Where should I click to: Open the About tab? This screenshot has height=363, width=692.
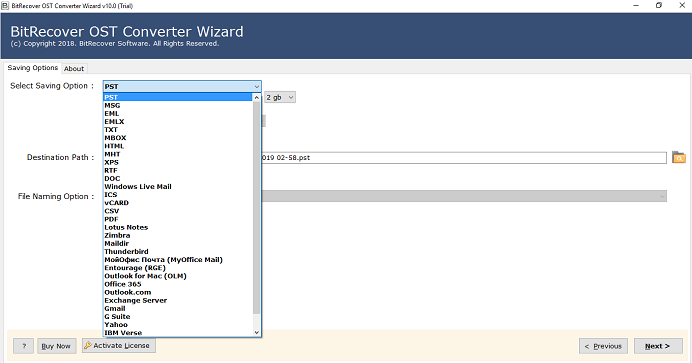(x=74, y=68)
